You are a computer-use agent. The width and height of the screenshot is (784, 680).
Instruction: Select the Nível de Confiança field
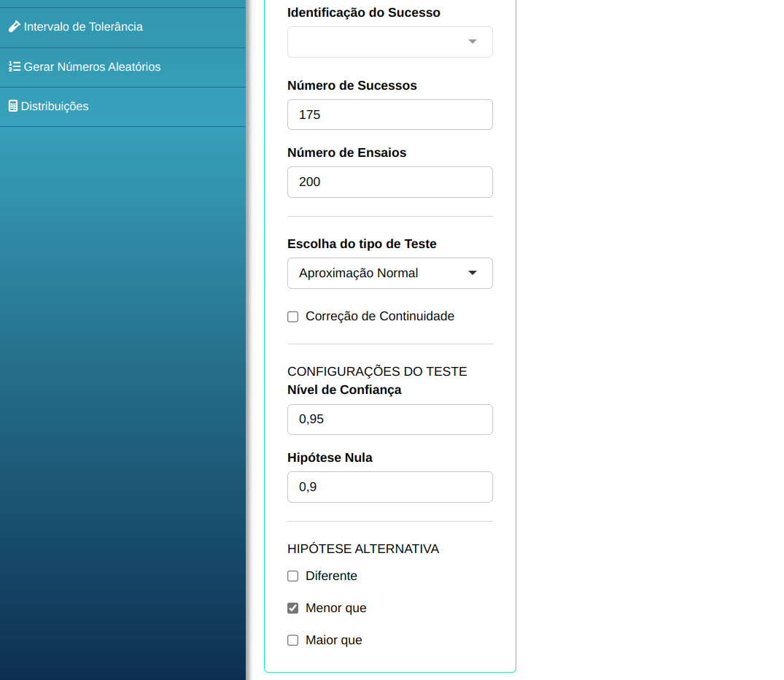389,420
